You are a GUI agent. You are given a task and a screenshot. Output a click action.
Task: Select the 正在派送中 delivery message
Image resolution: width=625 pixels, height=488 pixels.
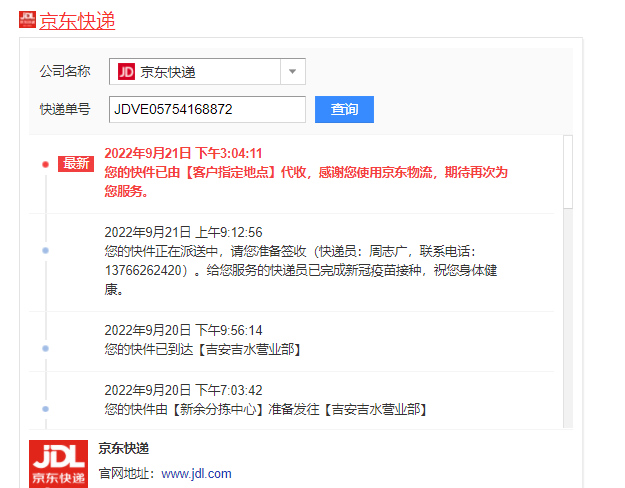(301, 270)
